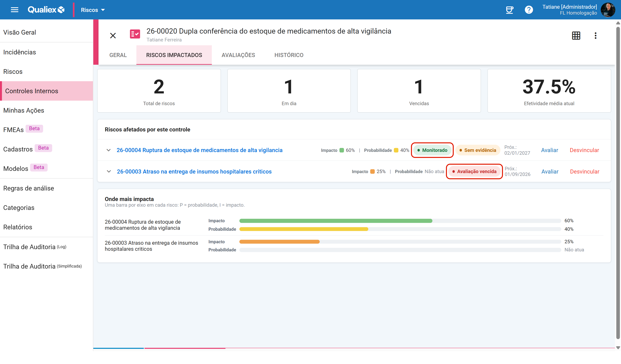Click Desvincular for risk 26-00003
This screenshot has width=621, height=364.
click(x=585, y=172)
